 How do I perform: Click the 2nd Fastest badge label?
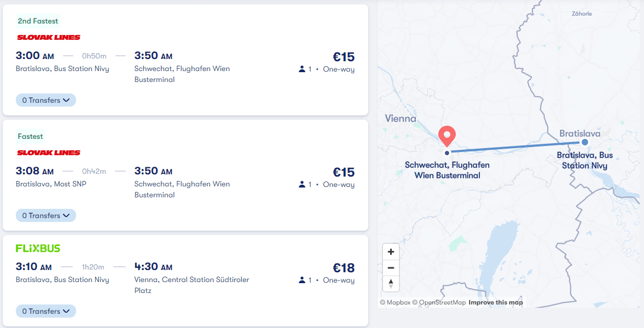[x=38, y=21]
